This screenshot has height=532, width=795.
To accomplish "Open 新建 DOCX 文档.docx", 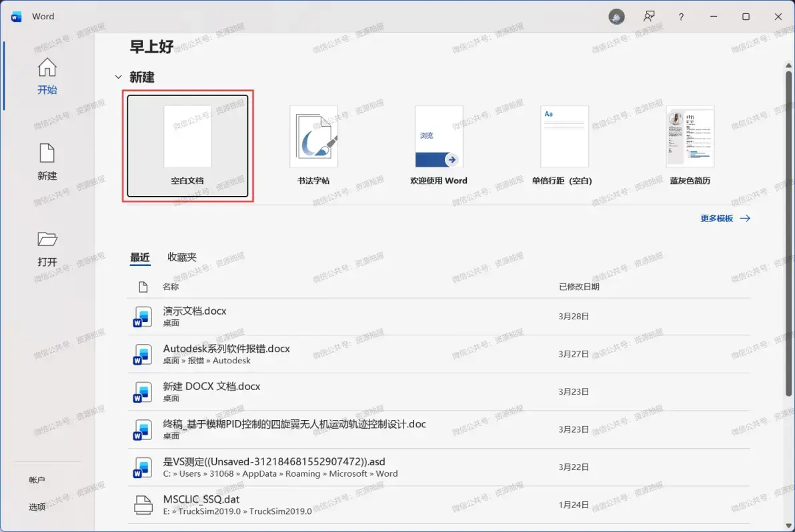I will (x=439, y=392).
